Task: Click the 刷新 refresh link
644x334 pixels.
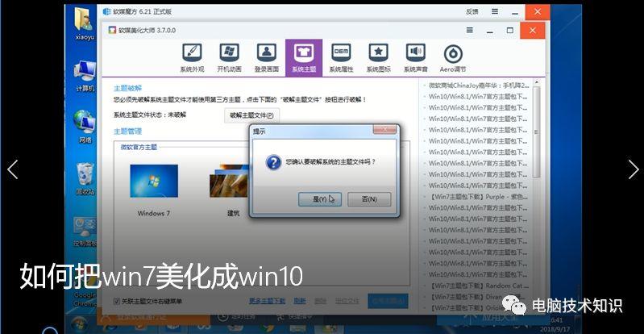Action: coord(299,301)
